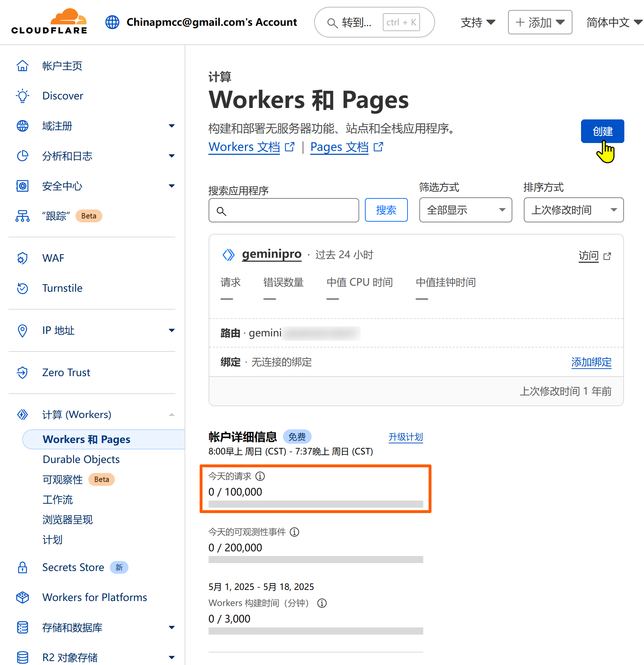Expand the 域注册 sidebar section
This screenshot has height=665, width=644.
click(172, 126)
